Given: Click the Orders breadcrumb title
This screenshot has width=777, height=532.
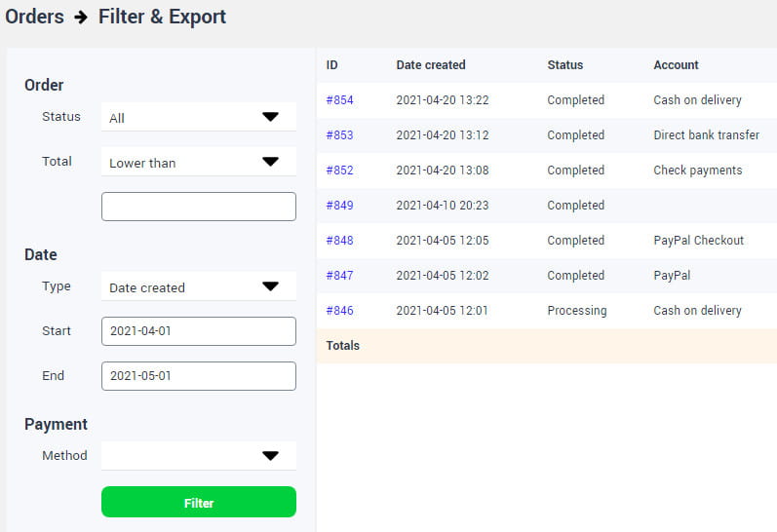Looking at the screenshot, I should coord(35,17).
